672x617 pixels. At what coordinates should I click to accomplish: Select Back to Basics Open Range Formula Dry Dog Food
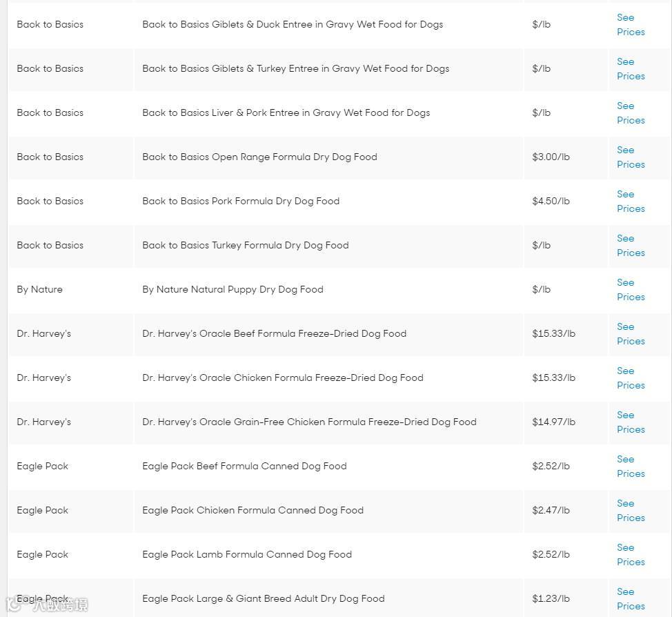point(259,157)
